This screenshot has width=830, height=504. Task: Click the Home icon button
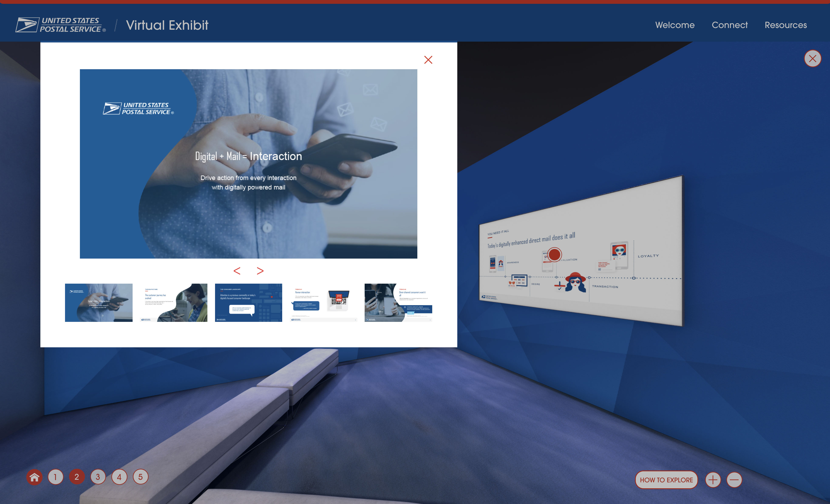coord(34,477)
